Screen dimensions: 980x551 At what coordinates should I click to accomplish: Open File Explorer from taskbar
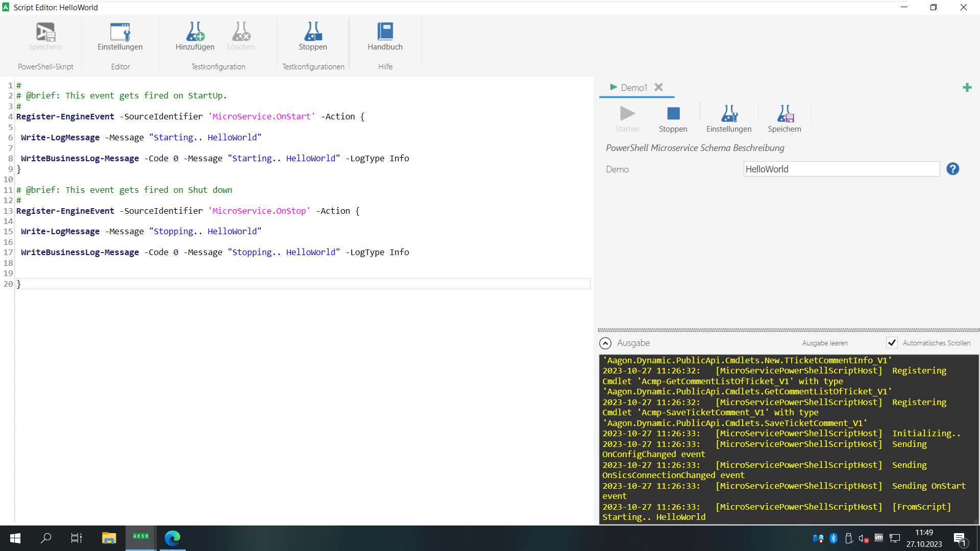coord(109,538)
